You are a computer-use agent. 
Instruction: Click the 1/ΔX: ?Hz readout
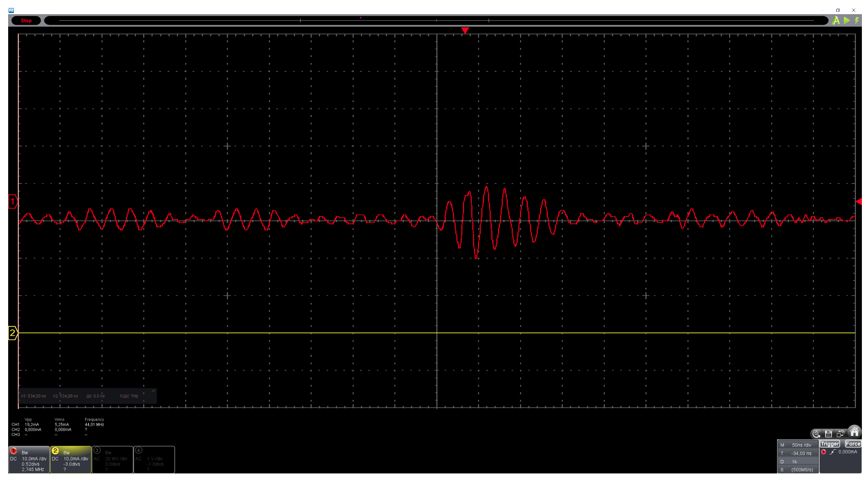coord(129,396)
